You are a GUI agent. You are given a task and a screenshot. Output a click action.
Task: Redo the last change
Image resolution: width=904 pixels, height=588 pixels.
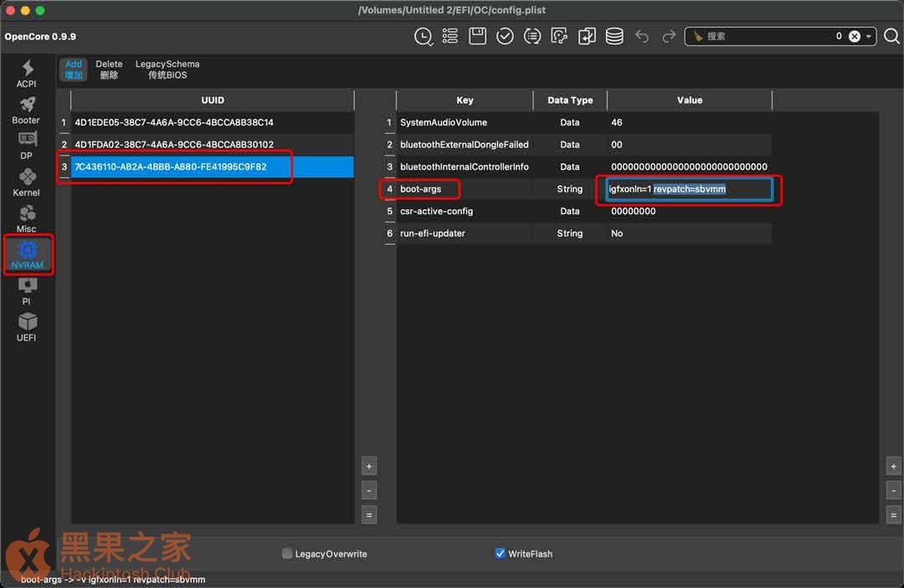click(x=669, y=36)
